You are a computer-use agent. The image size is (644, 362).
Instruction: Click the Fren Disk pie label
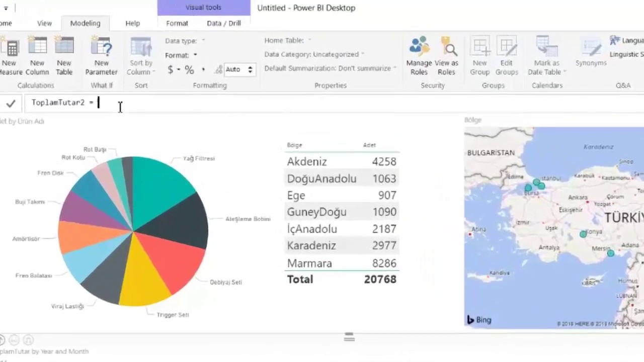[50, 173]
